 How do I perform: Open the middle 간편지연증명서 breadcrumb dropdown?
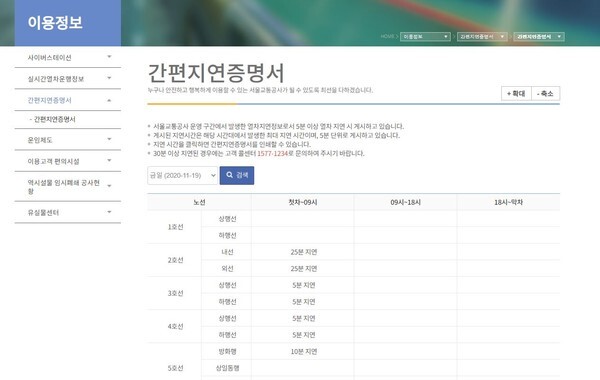coord(482,36)
